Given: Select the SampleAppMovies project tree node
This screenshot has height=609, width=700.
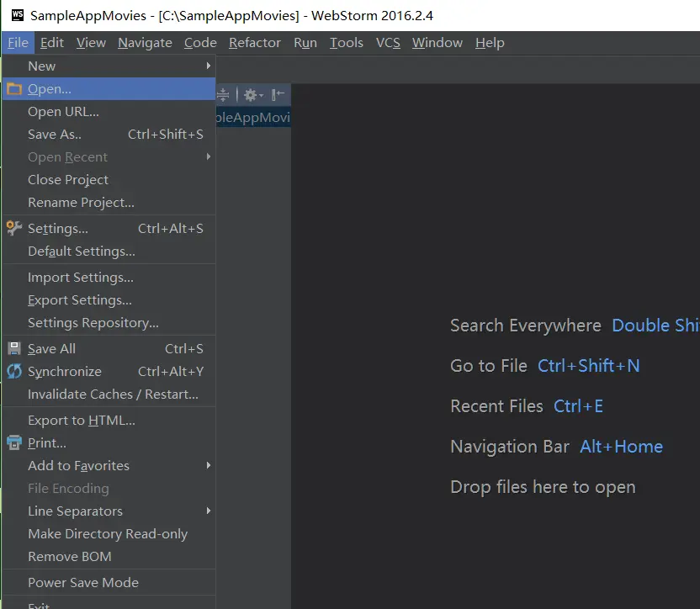Looking at the screenshot, I should [253, 118].
